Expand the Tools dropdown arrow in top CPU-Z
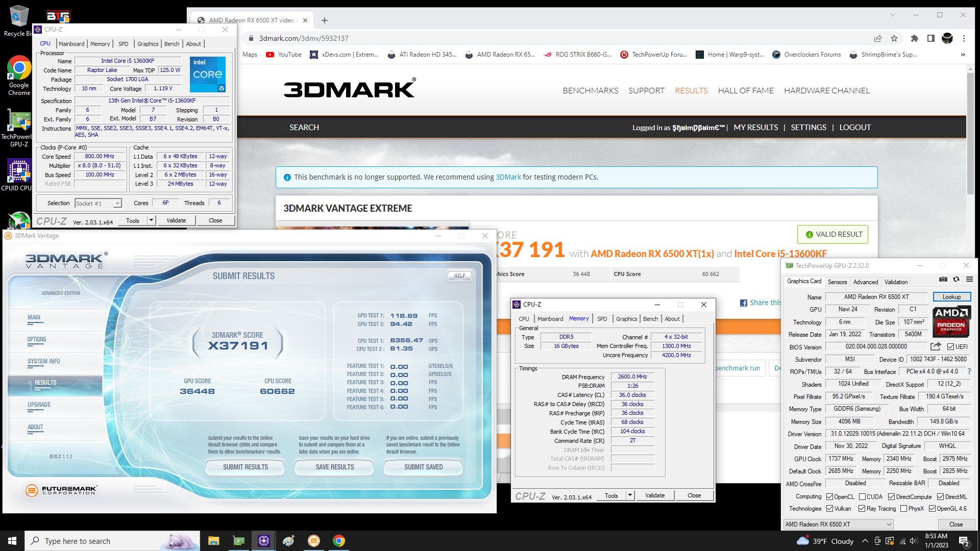Viewport: 980px width, 551px height. (151, 220)
